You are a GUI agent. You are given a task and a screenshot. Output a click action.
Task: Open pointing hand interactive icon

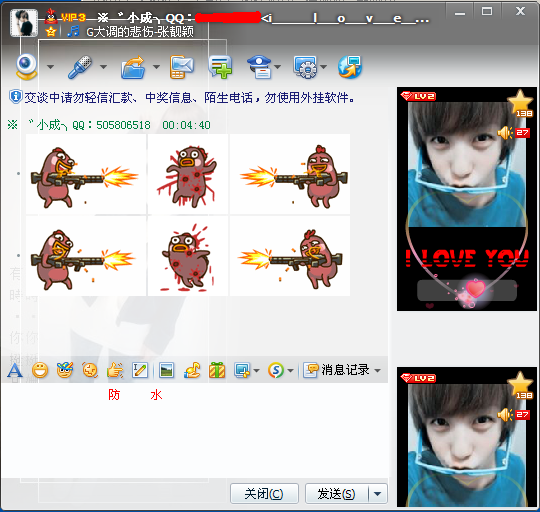coord(115,370)
